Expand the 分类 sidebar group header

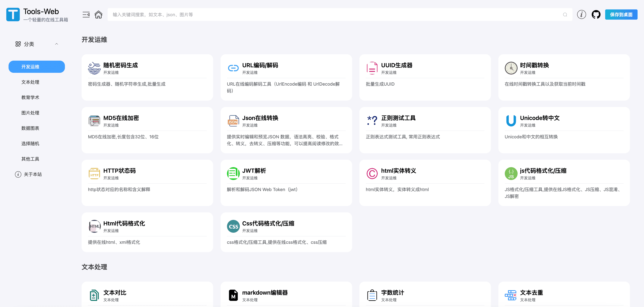[x=29, y=44]
